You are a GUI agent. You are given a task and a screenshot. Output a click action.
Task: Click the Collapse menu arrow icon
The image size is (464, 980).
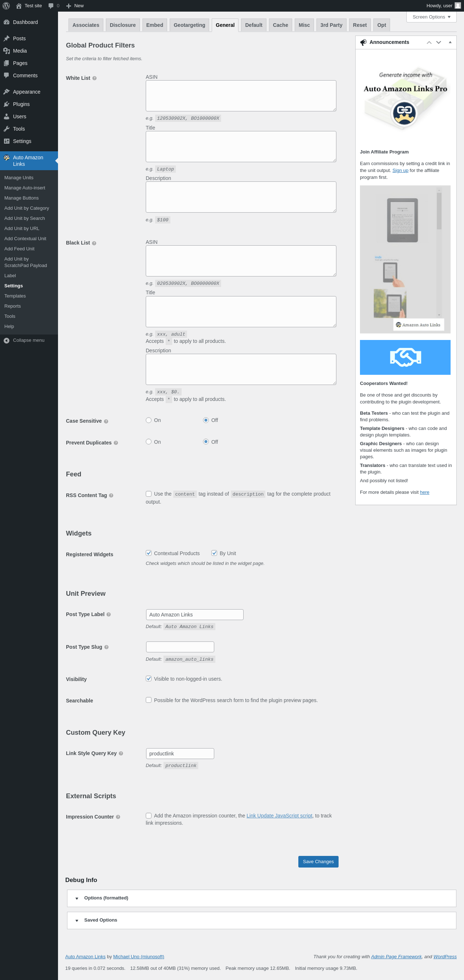pyautogui.click(x=7, y=340)
